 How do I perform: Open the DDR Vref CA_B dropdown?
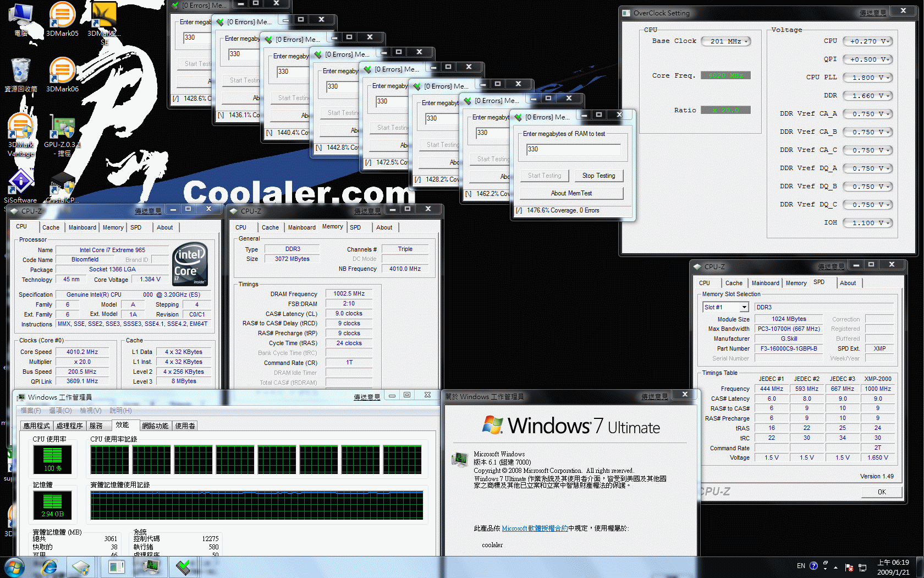tap(868, 132)
